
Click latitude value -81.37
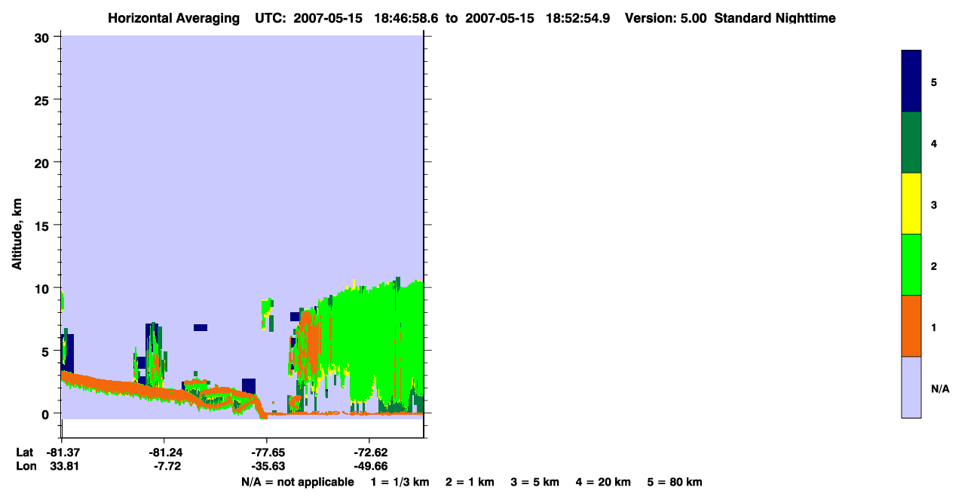(x=63, y=452)
